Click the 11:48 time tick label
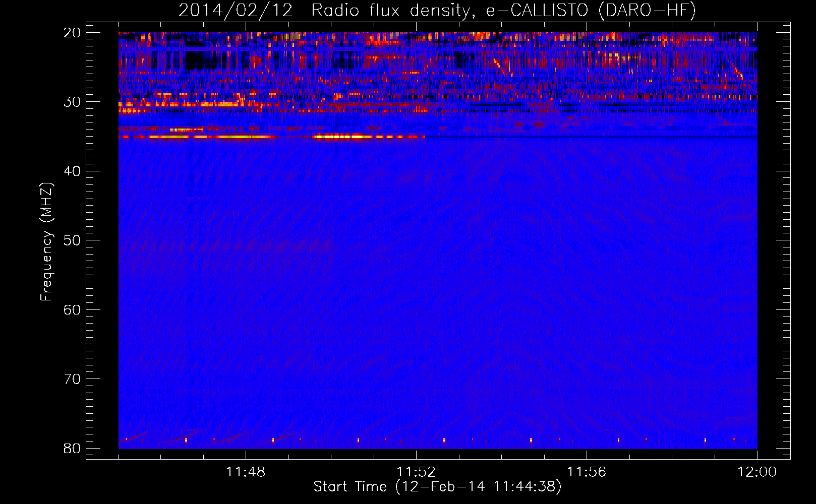 [246, 472]
